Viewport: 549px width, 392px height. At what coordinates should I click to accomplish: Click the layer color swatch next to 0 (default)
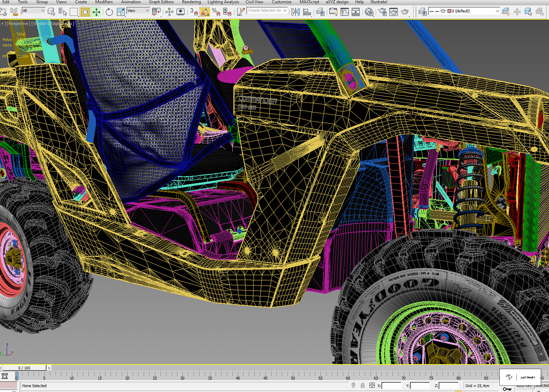point(449,11)
